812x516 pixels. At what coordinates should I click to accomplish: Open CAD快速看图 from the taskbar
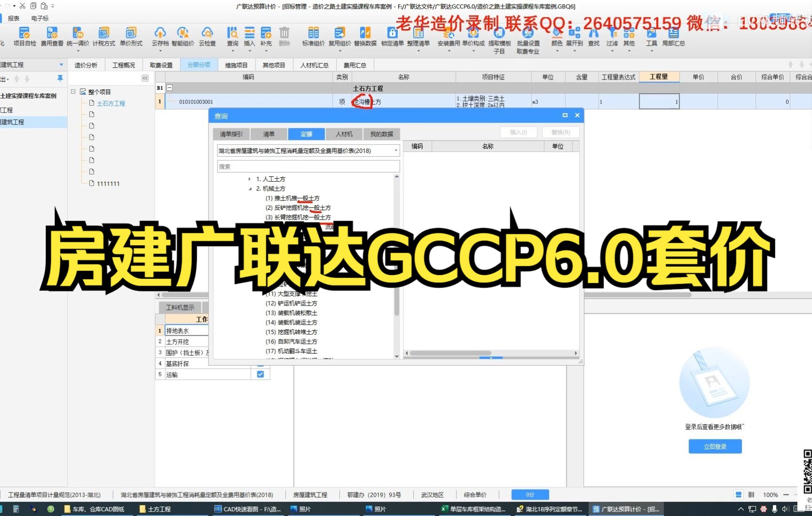pyautogui.click(x=248, y=509)
